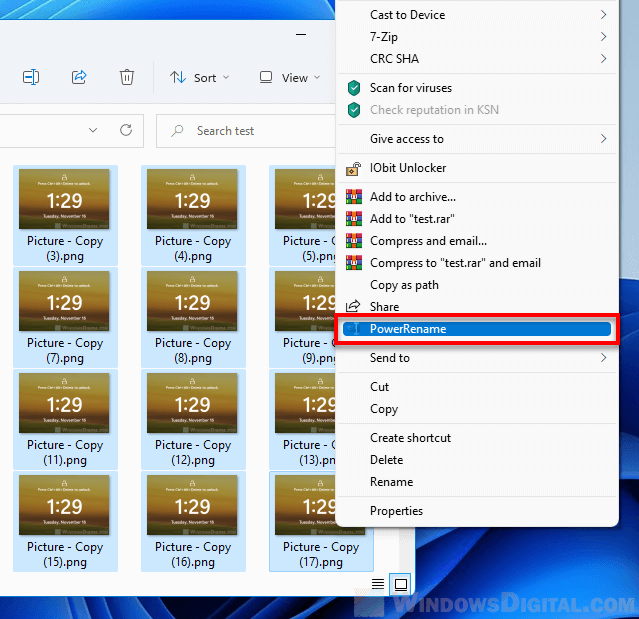Minimize the File Explorer window
Viewport: 639px width, 619px height.
[301, 35]
